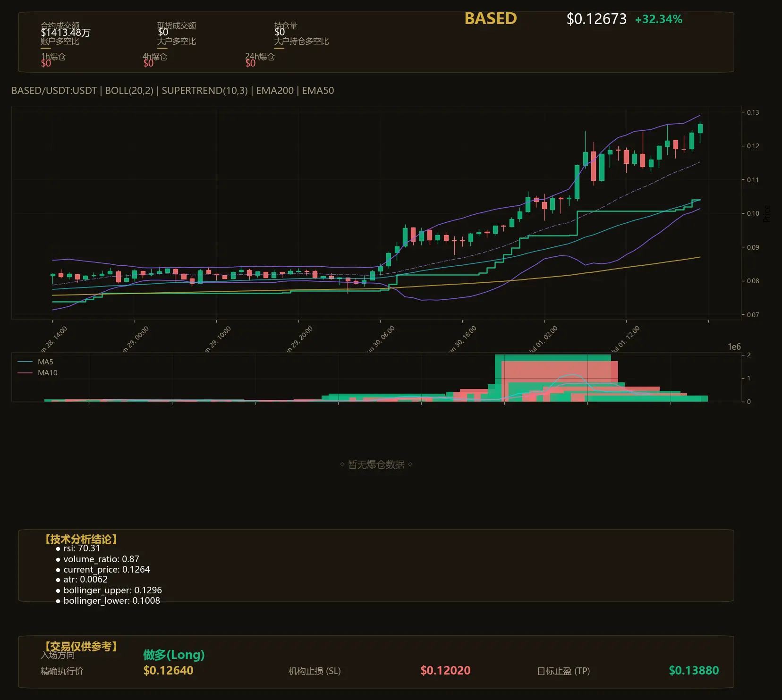Click the 0.09 price axis label
The image size is (782, 700).
(x=753, y=247)
